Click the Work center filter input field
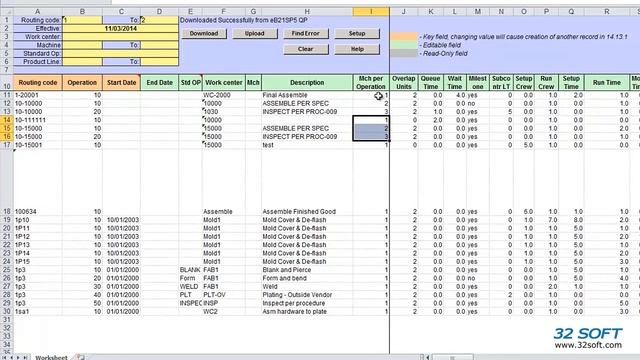Screen dimensions: 640x360 [x=120, y=37]
